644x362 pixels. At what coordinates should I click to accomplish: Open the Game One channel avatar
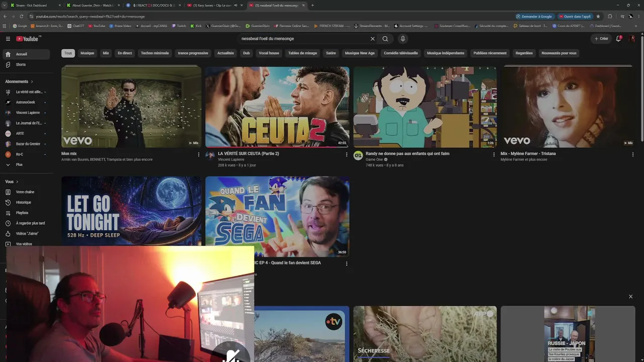(358, 156)
